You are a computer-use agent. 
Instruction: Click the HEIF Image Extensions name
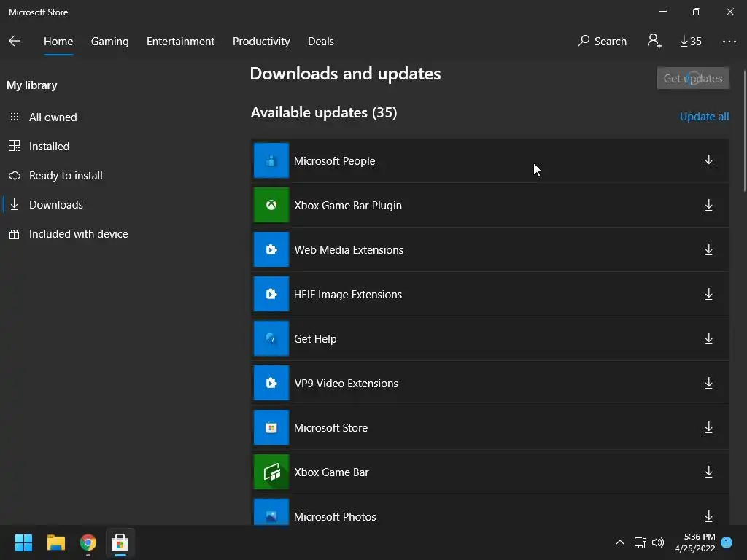point(348,295)
